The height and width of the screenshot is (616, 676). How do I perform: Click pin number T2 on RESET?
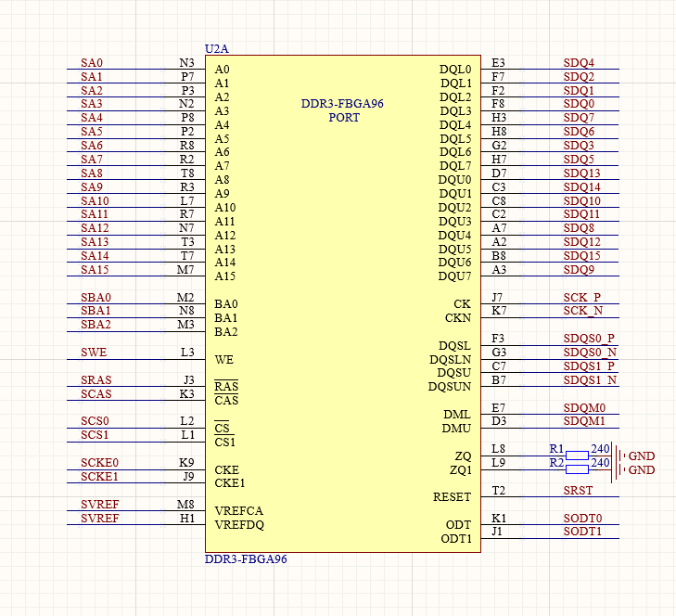point(498,491)
